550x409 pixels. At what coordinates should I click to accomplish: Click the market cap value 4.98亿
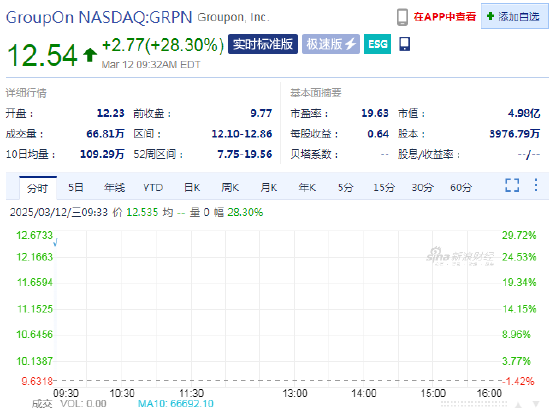pyautogui.click(x=524, y=113)
